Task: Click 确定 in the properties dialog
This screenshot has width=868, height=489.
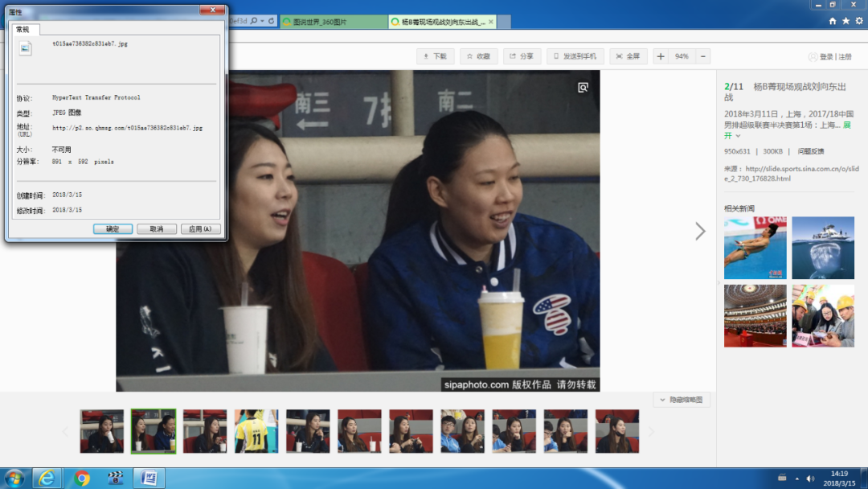Action: [x=113, y=229]
